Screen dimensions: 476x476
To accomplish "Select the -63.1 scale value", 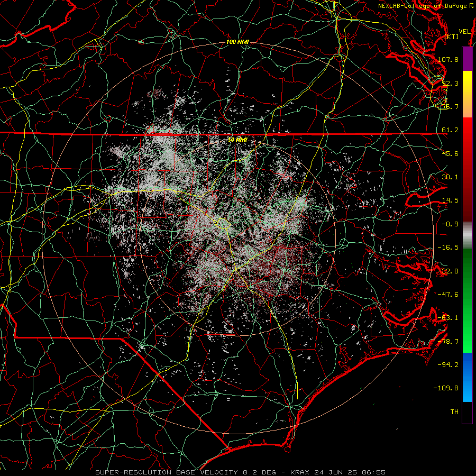I will coord(448,318).
